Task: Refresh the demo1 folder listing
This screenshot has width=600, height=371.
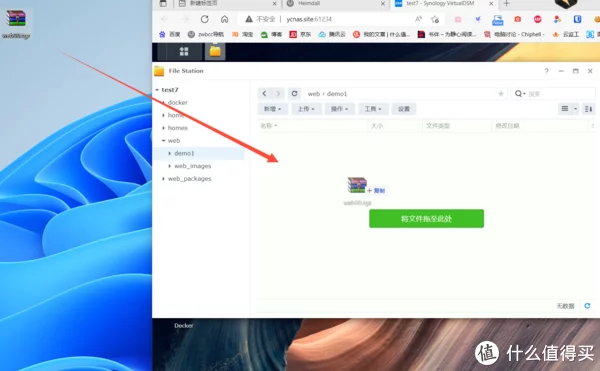Action: click(x=294, y=93)
